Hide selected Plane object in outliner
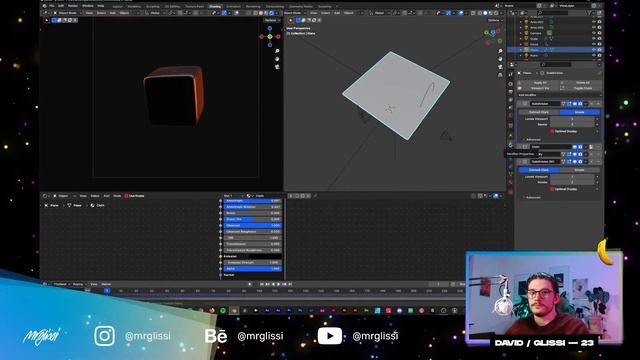640x360 pixels. tap(594, 50)
